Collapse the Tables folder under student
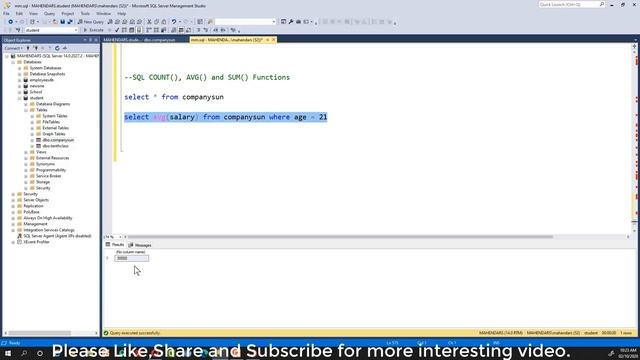Image resolution: width=640 pixels, height=360 pixels. (x=26, y=110)
